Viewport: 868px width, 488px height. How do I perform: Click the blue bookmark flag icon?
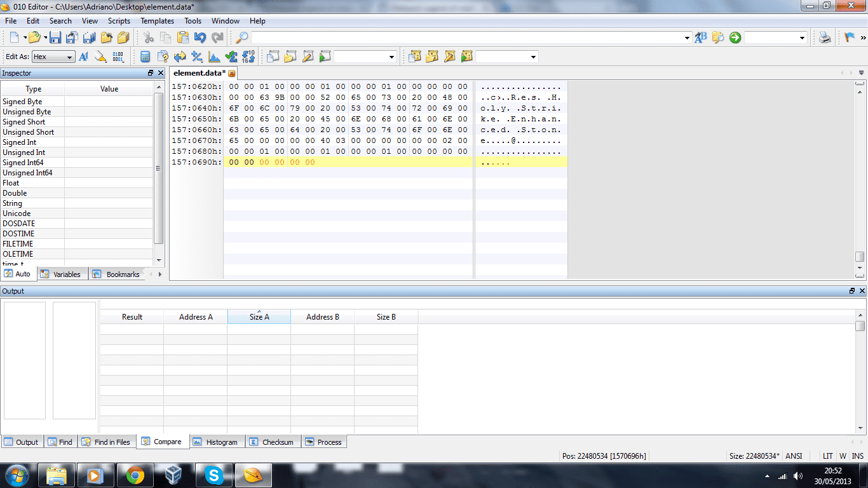coord(850,37)
